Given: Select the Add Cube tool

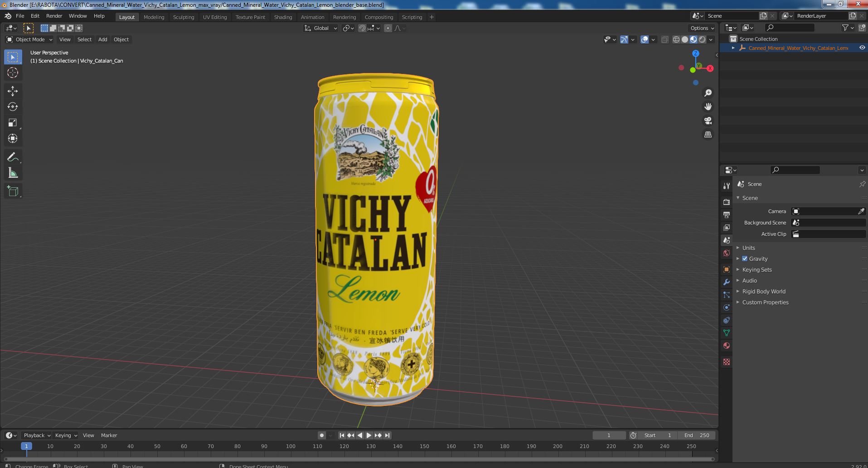Looking at the screenshot, I should [x=13, y=191].
